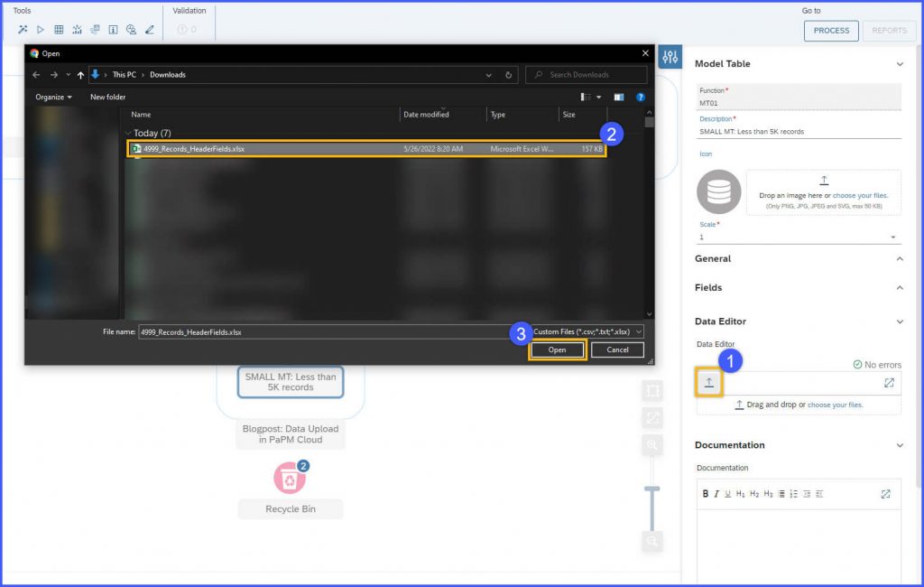
Task: Apply bold in Documentation editor
Action: 705,494
